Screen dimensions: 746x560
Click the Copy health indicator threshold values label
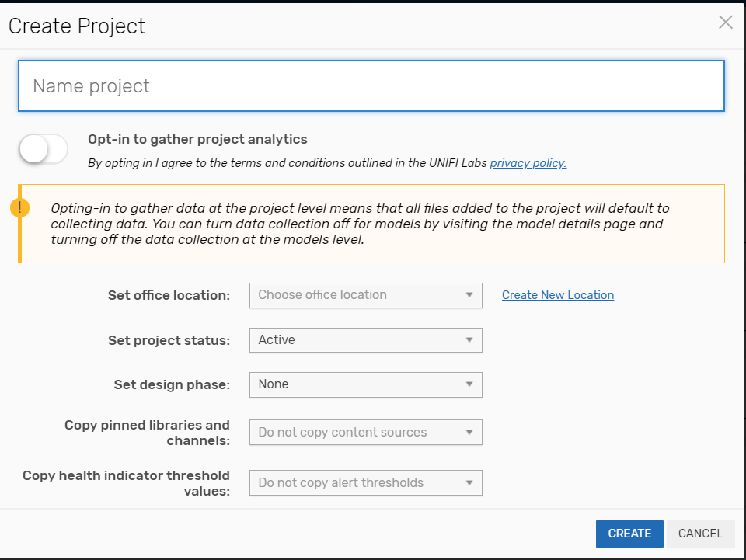tap(126, 483)
